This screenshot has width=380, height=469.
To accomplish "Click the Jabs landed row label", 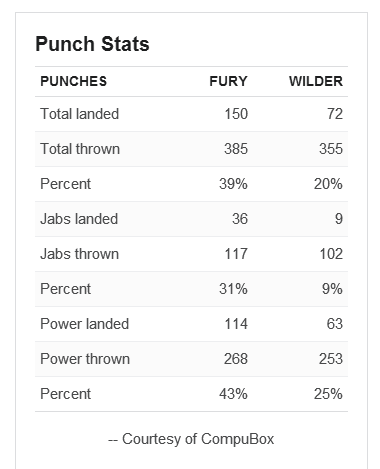I will coord(79,219).
